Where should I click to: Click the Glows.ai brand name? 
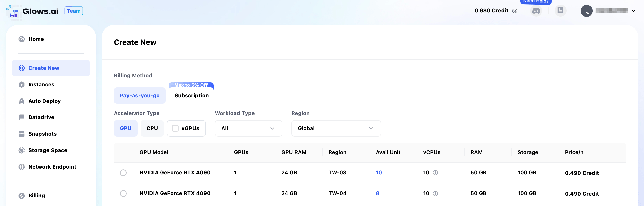tap(40, 11)
